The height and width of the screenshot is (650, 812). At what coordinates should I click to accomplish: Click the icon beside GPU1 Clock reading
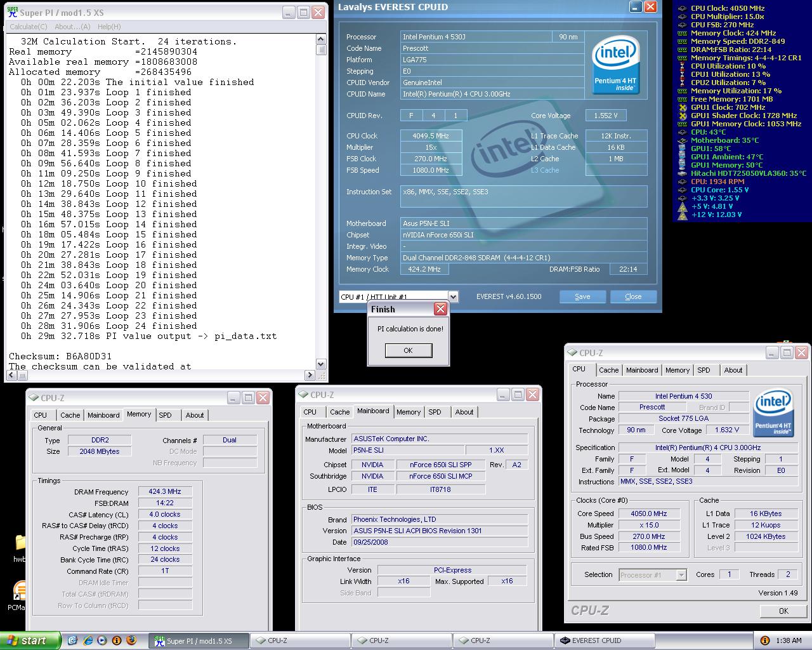[682, 107]
